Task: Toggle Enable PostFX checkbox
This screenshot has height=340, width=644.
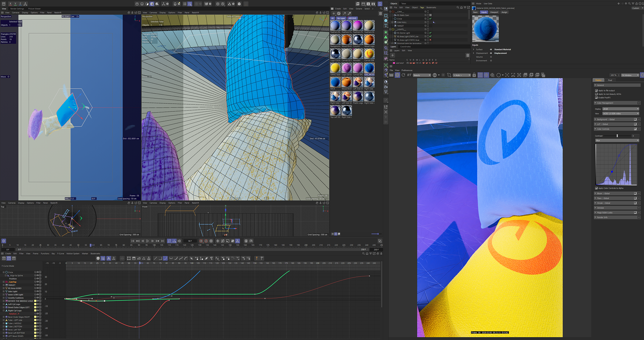Action: click(x=596, y=98)
